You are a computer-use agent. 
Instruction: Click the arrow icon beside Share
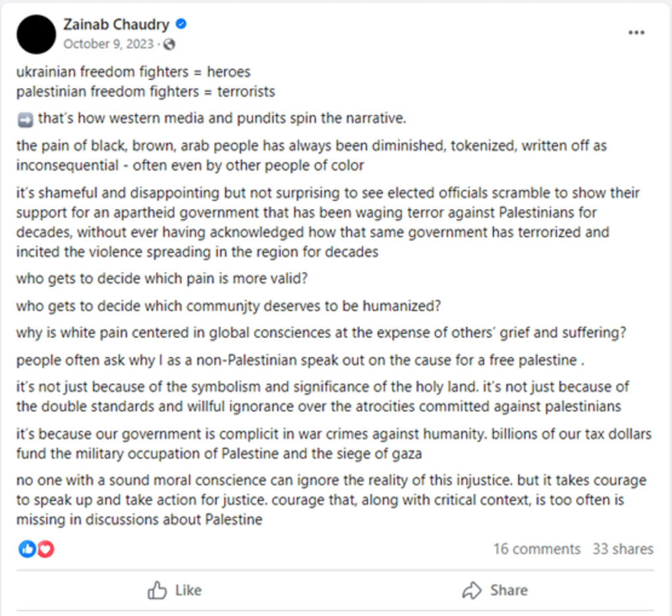point(471,590)
